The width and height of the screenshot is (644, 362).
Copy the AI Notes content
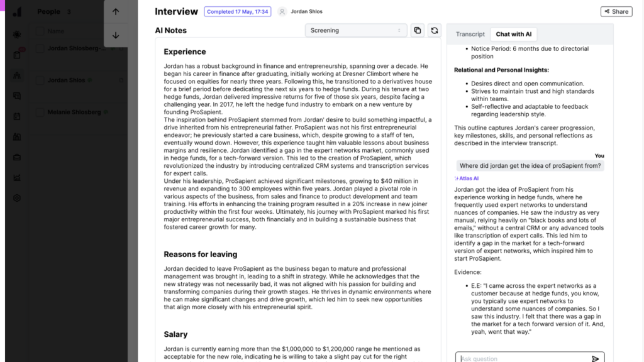pos(418,30)
